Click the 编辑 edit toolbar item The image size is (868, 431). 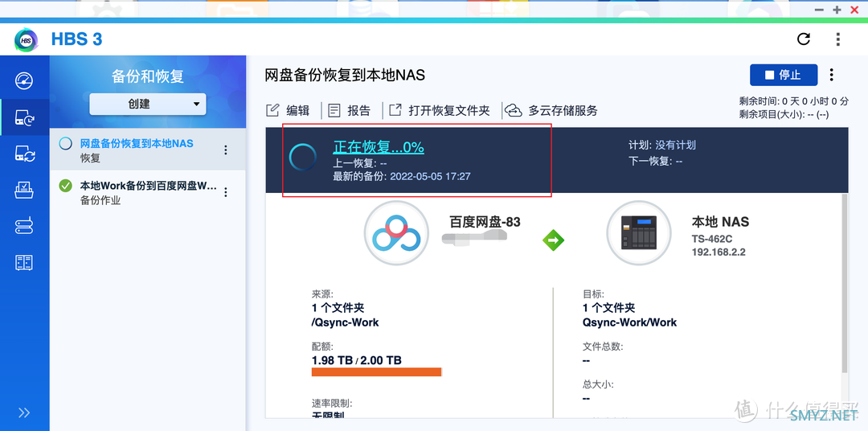288,110
